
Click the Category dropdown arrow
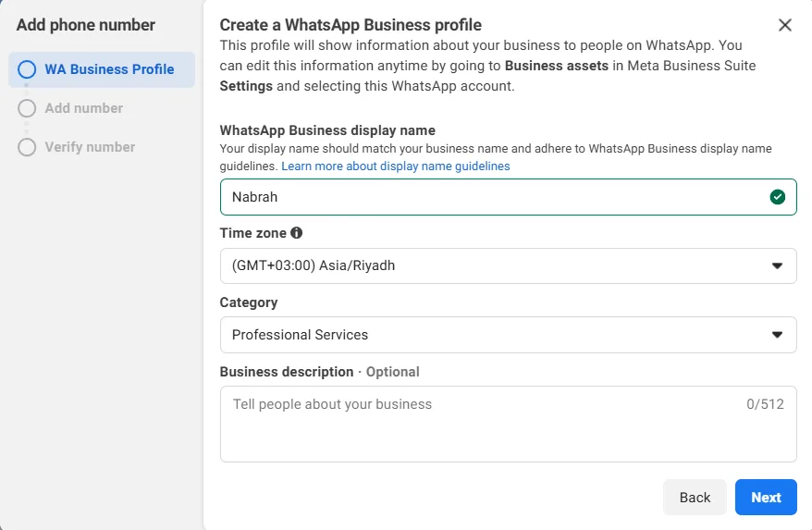tap(777, 335)
